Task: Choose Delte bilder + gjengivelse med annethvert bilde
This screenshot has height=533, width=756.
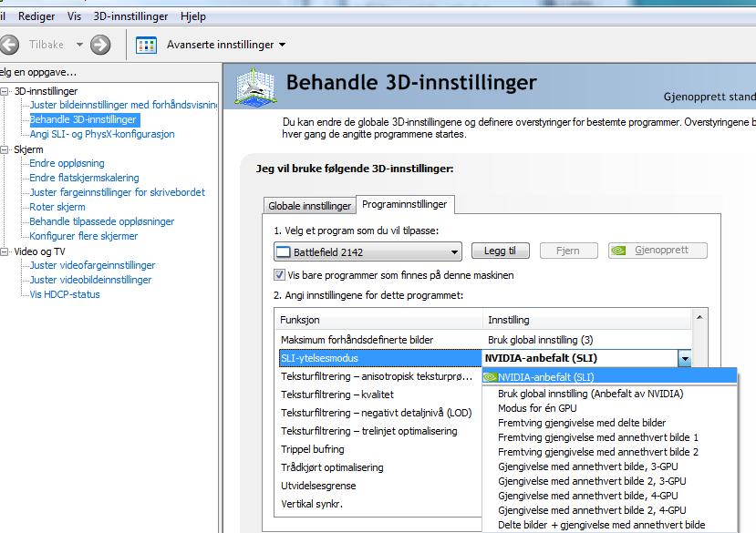Action: pos(610,525)
